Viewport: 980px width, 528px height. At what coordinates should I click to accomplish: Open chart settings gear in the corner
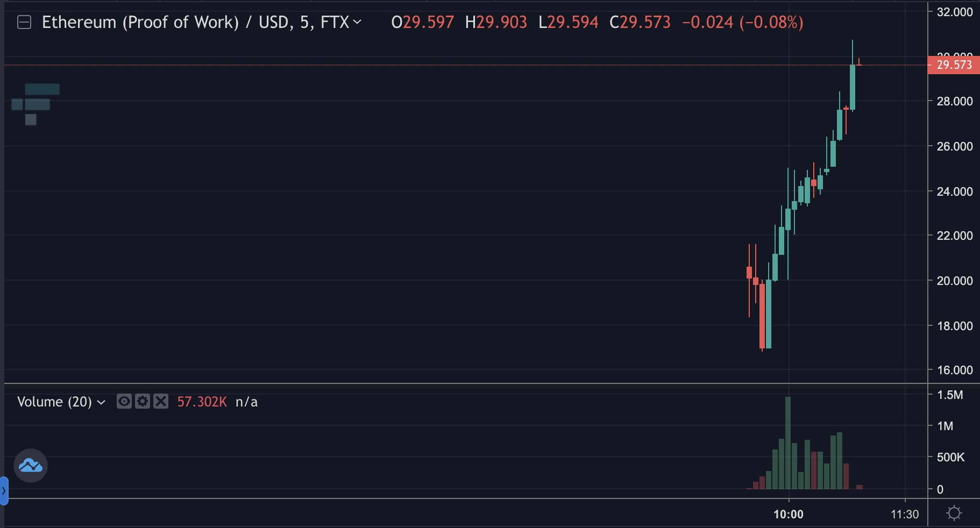954,513
